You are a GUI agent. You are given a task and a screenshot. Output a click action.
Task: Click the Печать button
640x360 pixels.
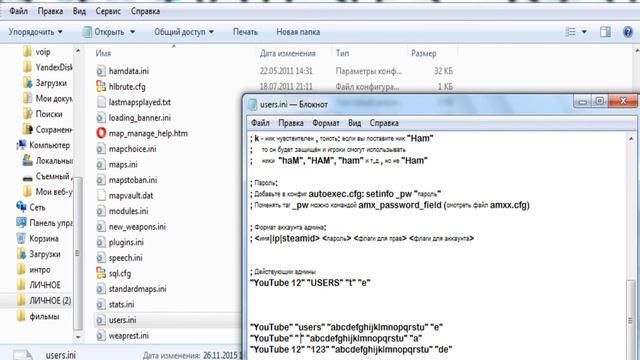click(x=245, y=32)
